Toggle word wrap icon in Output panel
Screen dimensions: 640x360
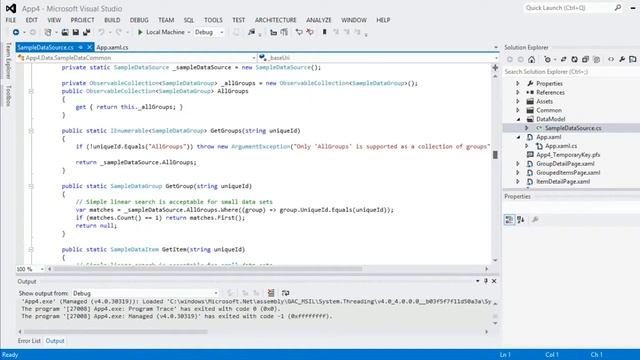click(x=286, y=293)
